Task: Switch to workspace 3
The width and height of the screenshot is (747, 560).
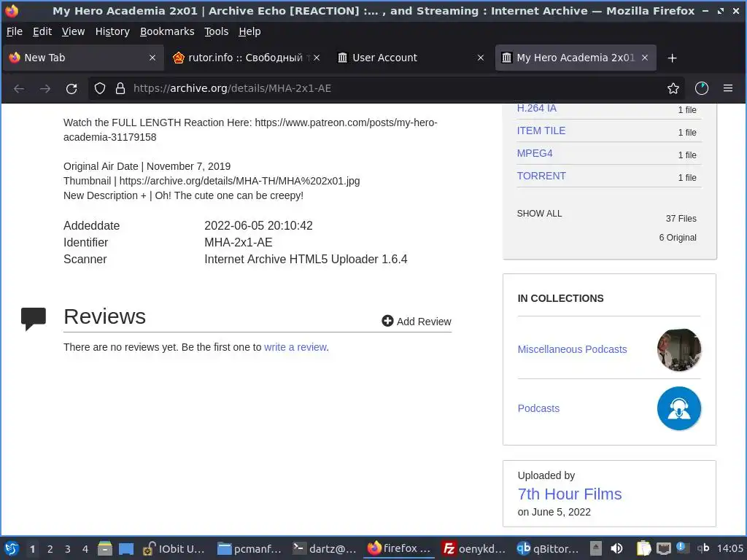Action: [68, 549]
